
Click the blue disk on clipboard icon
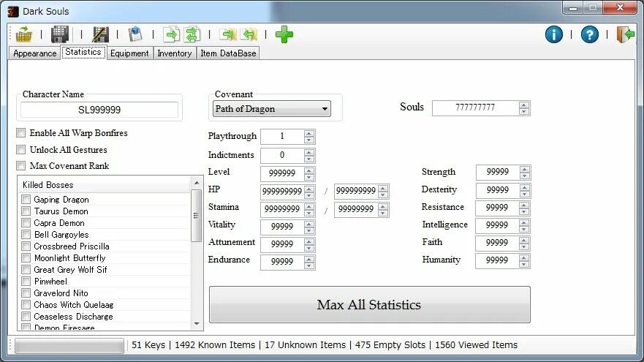(135, 34)
